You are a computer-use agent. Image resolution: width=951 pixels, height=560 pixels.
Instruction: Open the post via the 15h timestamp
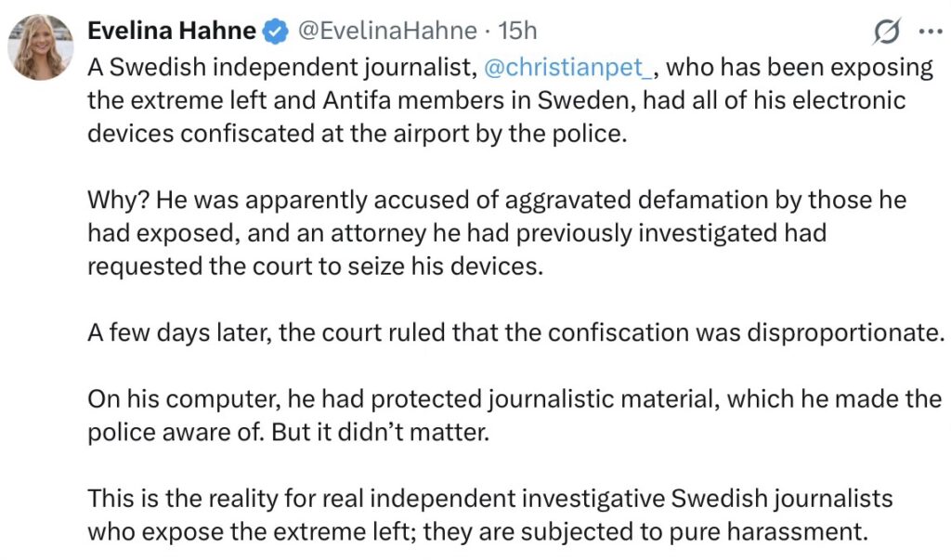pos(517,31)
